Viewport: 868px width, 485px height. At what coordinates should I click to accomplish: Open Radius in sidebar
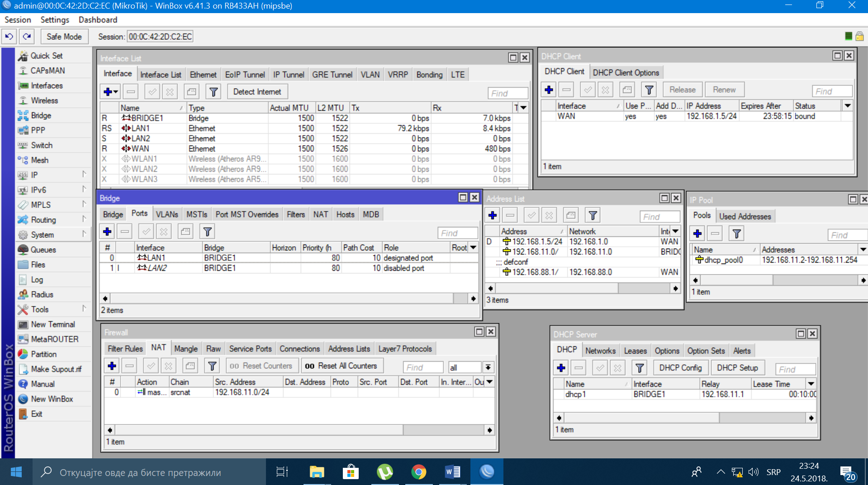coord(42,294)
